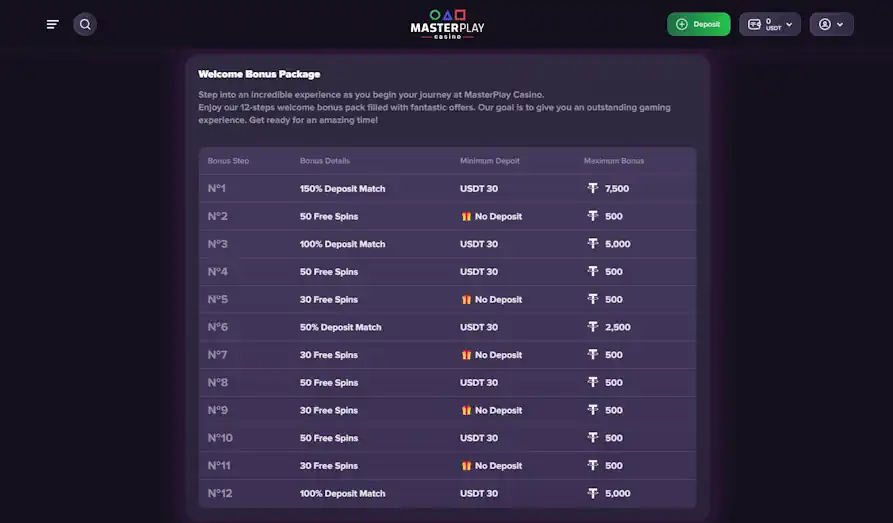Select the N°3 100% Deposit Match row
The image size is (893, 523).
click(x=447, y=244)
